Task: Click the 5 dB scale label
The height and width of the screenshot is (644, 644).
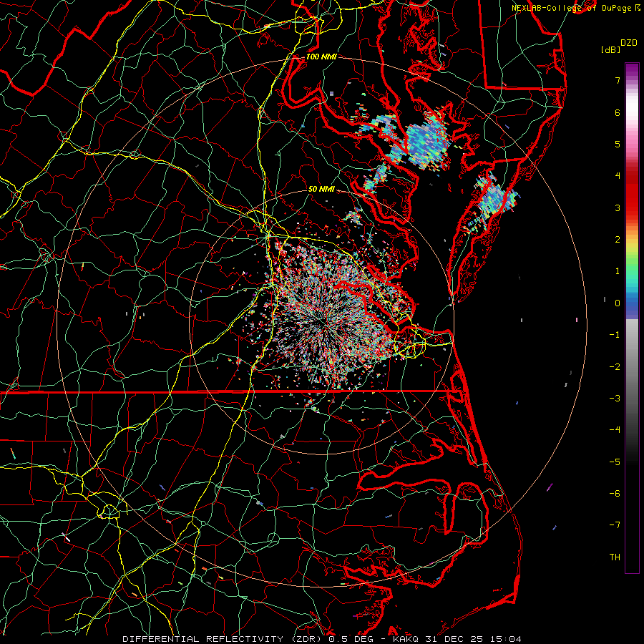Action: click(x=618, y=144)
